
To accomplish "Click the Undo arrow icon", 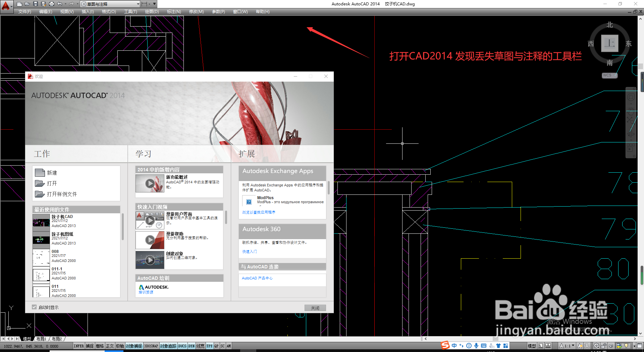I will pyautogui.click(x=60, y=4).
